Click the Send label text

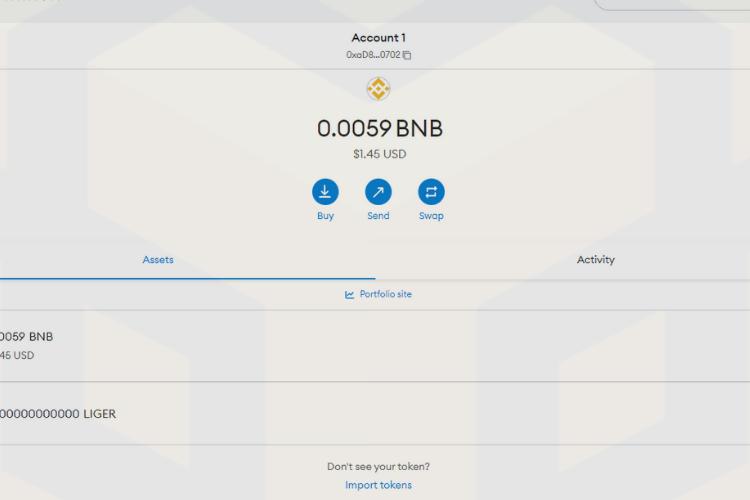(378, 216)
